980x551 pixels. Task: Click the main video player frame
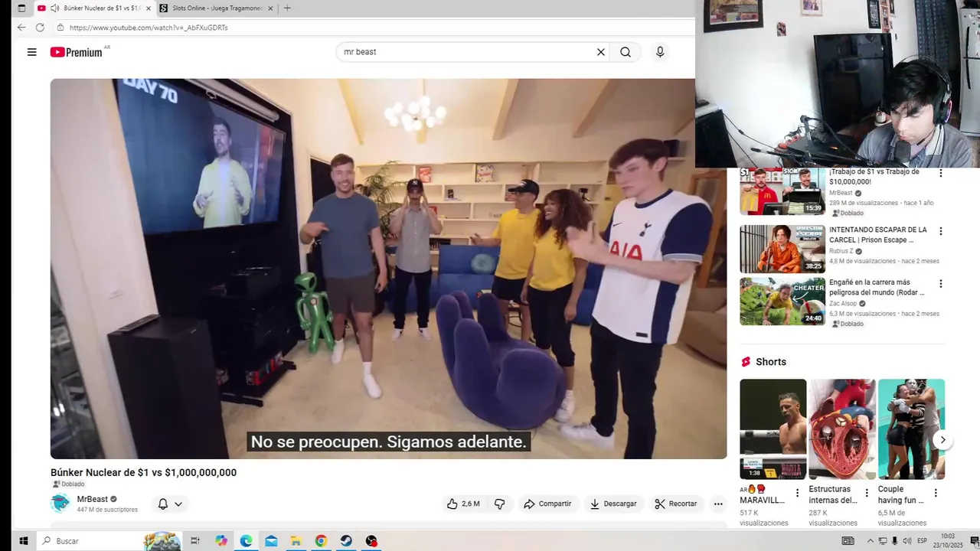(388, 269)
